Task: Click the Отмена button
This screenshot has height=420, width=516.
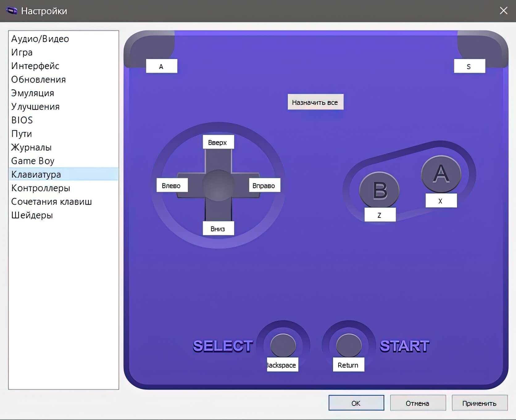Action: pos(418,403)
